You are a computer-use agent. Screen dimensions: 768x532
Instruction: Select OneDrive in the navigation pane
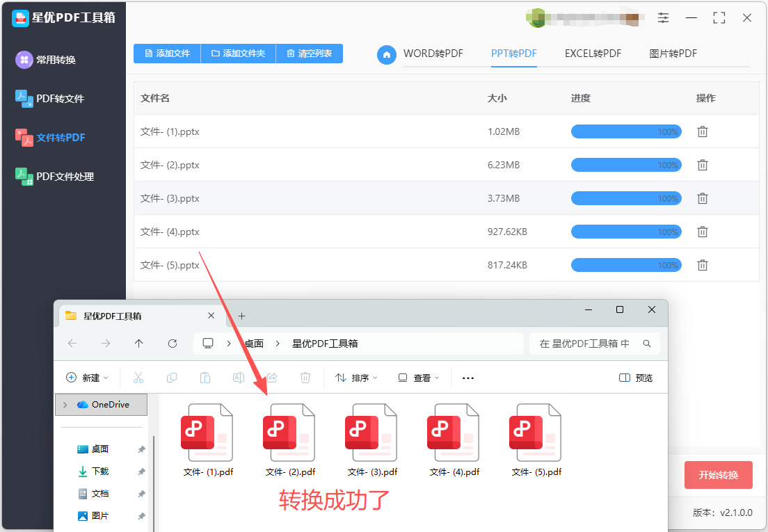tap(102, 405)
